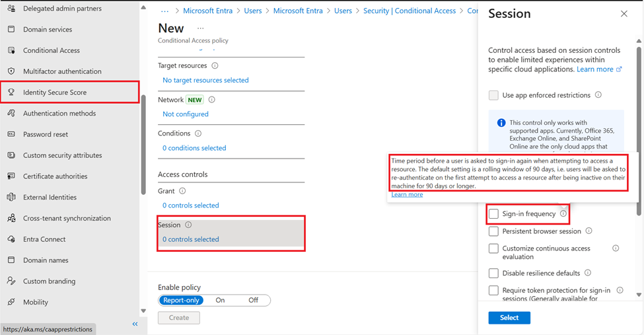Click 0 controls selected under Session
Viewport: 644px width, 335px height.
[191, 239]
